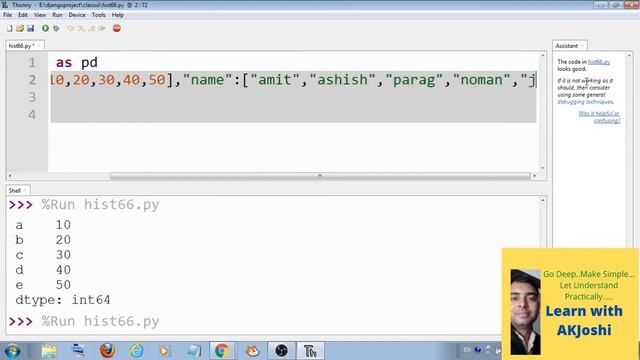640x360 pixels.
Task: Select the Assistant panel tab
Action: point(567,46)
